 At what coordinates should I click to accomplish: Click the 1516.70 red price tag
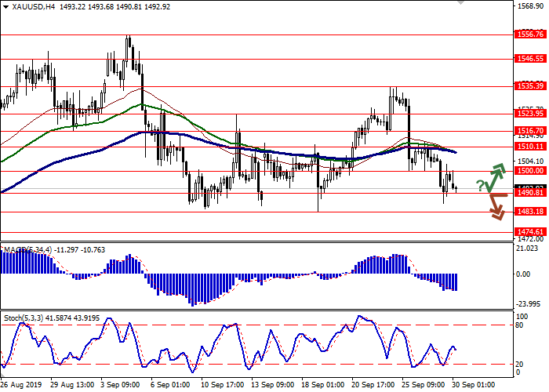pyautogui.click(x=530, y=131)
